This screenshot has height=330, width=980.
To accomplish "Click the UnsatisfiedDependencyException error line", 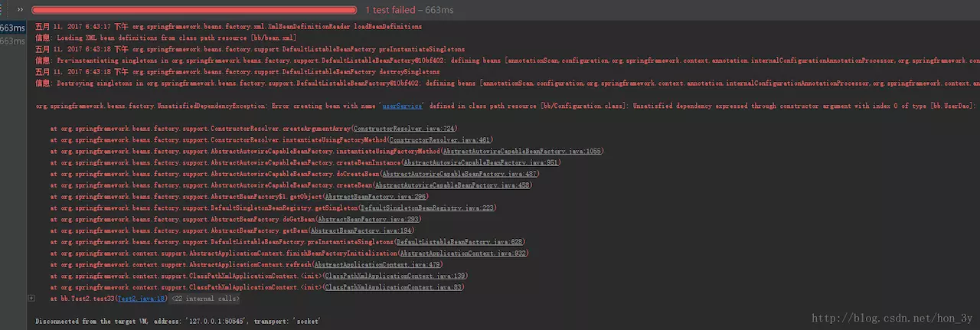I will (505, 105).
